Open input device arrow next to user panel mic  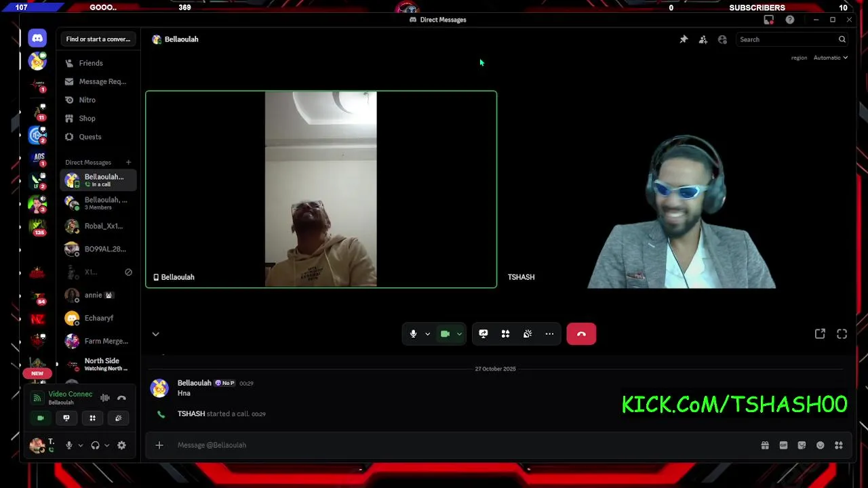coord(80,445)
